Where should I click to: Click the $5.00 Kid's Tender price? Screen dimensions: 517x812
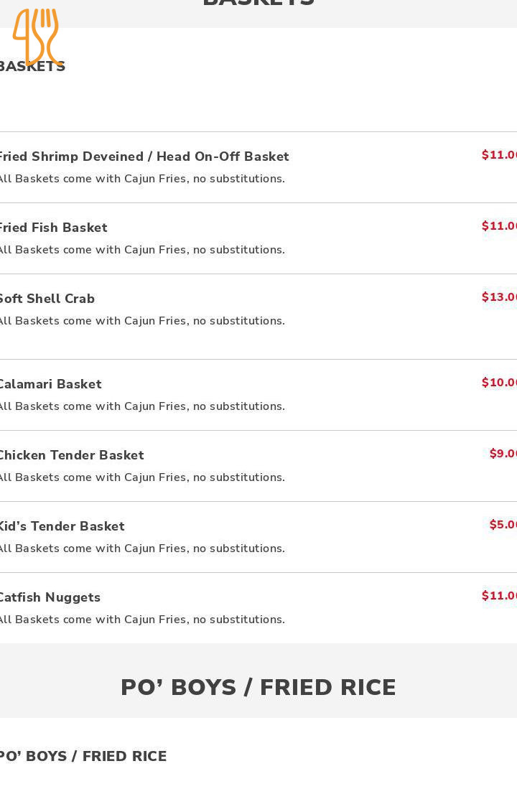(x=503, y=525)
